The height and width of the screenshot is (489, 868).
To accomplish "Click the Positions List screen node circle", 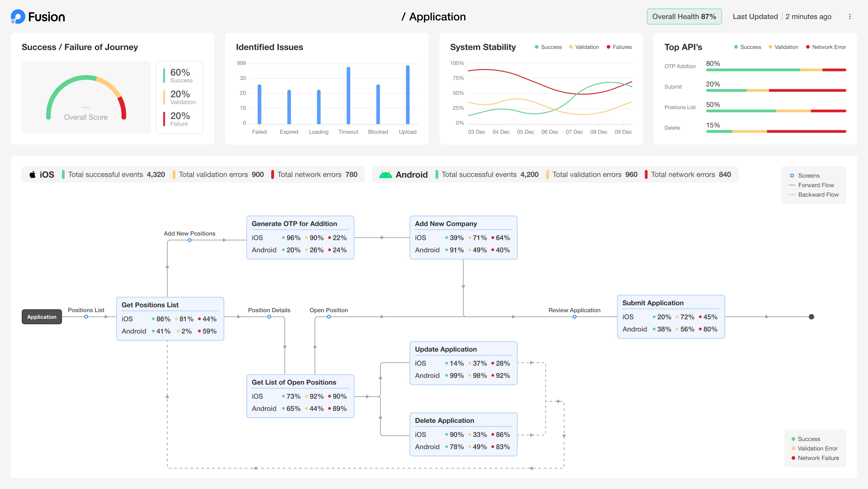I will (x=86, y=317).
